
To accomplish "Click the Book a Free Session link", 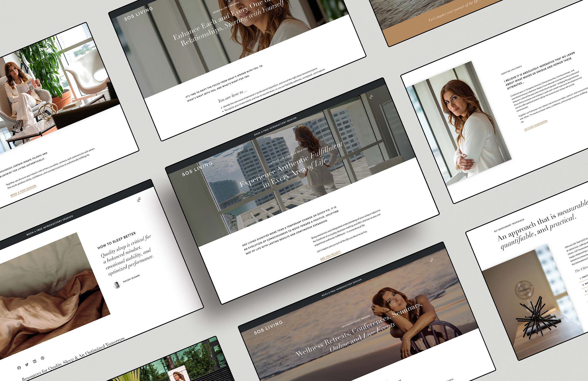I will 23,190.
